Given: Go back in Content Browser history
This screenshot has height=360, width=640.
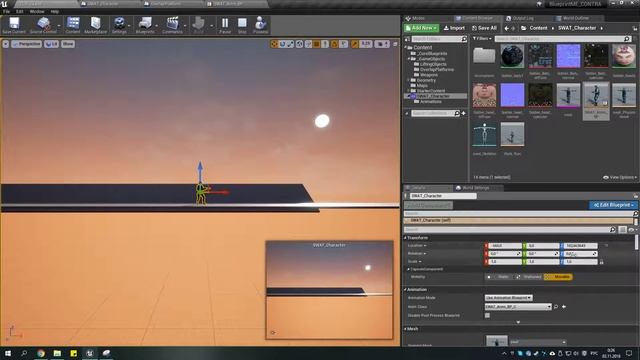Looking at the screenshot, I should pos(507,28).
